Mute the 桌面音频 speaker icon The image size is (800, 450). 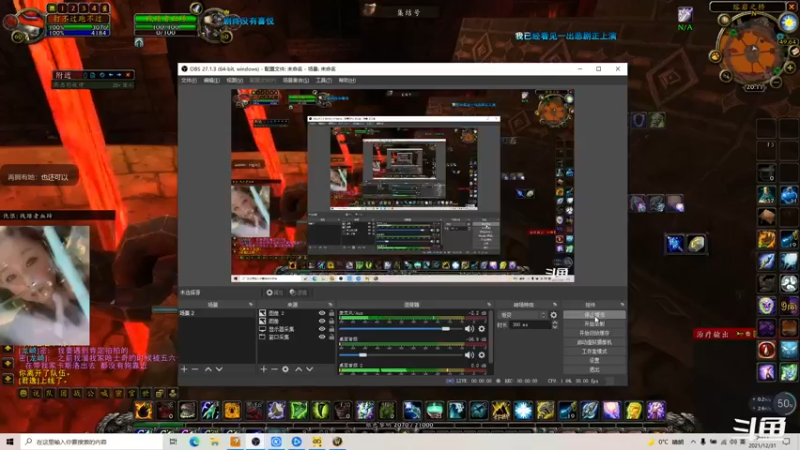pos(469,355)
